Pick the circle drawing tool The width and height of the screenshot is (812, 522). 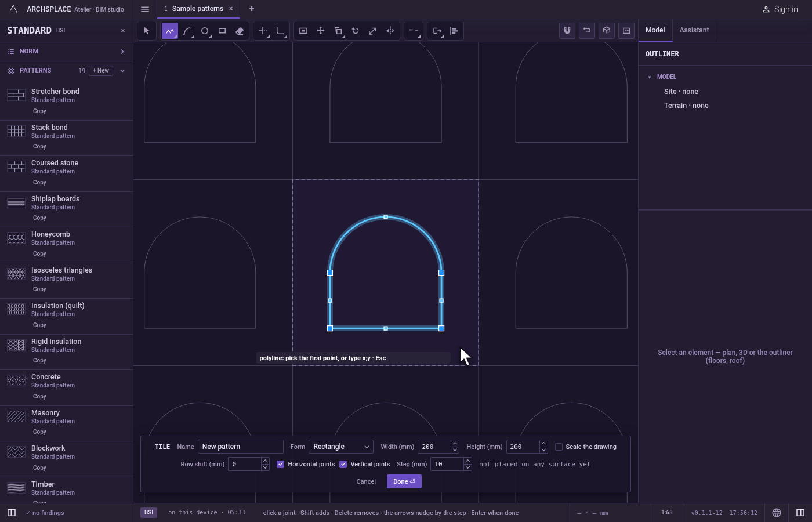(x=205, y=31)
